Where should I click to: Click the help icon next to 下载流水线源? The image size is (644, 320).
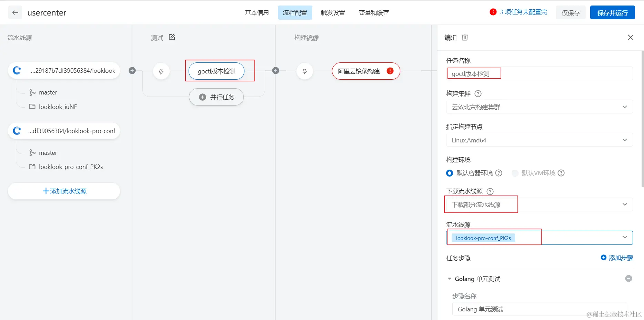tap(490, 191)
